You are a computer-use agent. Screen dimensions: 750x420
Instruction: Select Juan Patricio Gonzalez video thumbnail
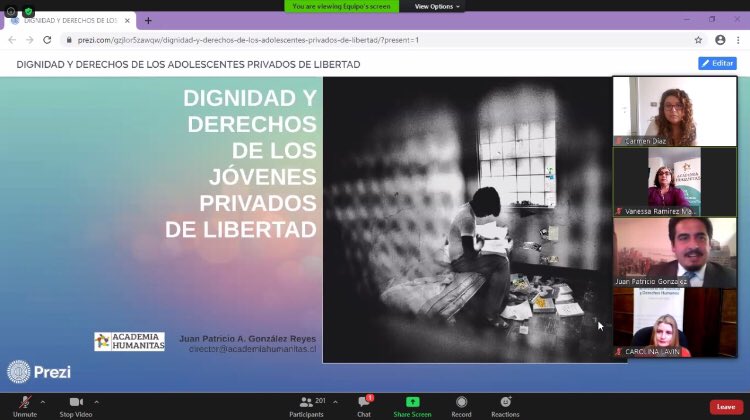click(675, 252)
